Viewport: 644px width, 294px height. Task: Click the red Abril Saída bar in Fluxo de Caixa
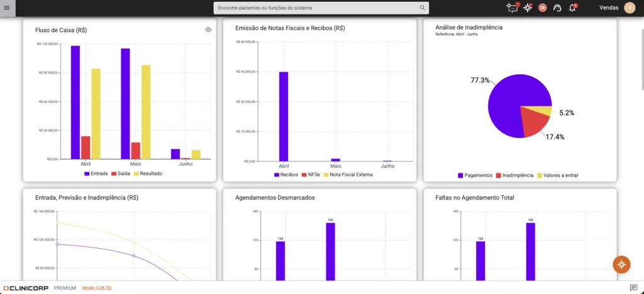86,147
